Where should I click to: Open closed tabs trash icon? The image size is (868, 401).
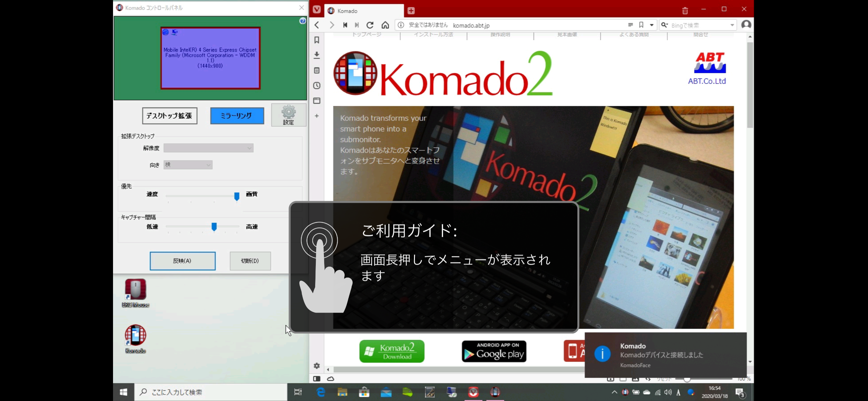685,11
